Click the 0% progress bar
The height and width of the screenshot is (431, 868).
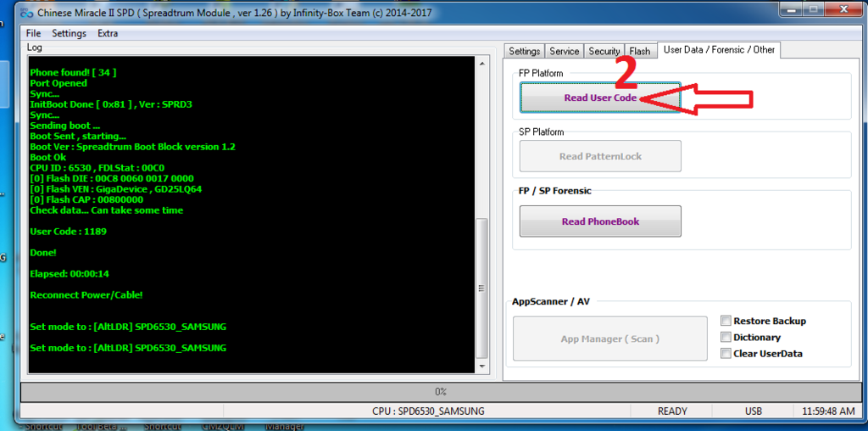[441, 392]
